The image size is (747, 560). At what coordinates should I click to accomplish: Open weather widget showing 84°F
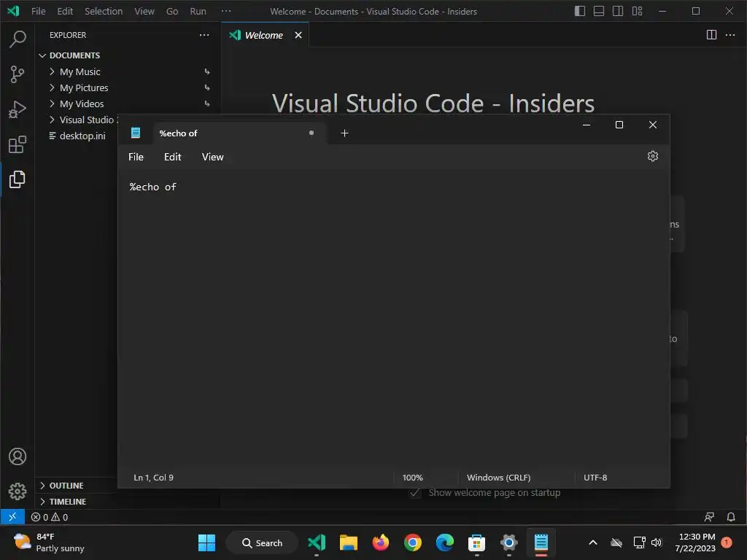click(x=49, y=542)
